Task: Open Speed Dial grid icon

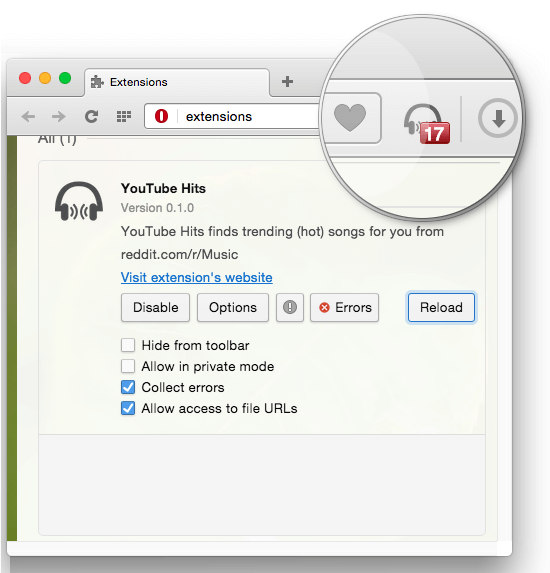Action: click(x=124, y=117)
